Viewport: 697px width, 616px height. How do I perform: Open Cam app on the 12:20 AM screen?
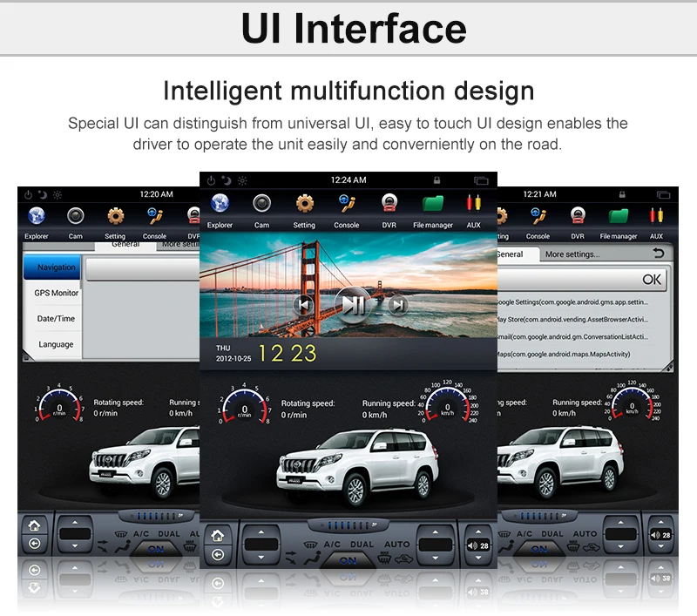pos(76,223)
